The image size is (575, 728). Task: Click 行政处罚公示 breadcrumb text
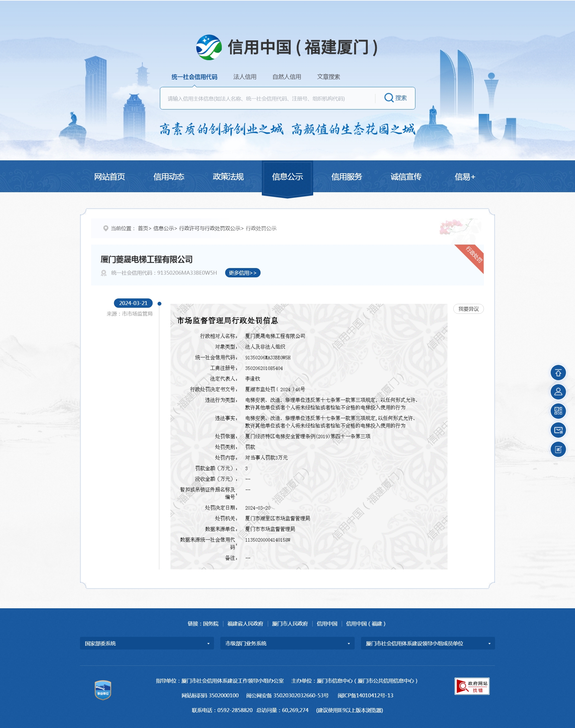pos(261,228)
